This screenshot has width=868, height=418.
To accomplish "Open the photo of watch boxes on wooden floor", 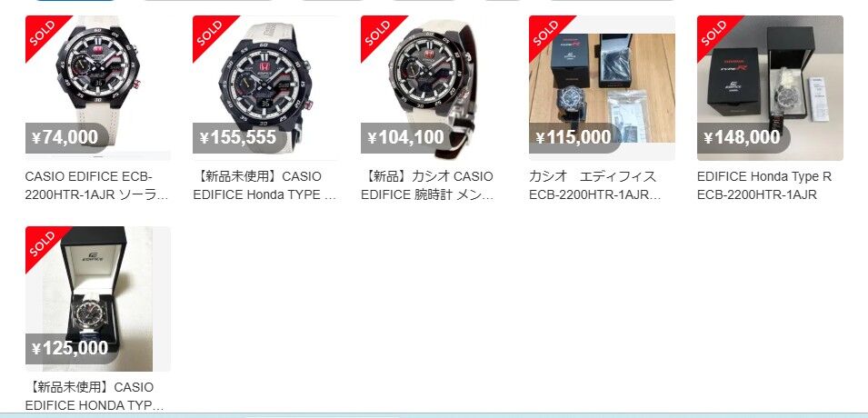I will 602,87.
